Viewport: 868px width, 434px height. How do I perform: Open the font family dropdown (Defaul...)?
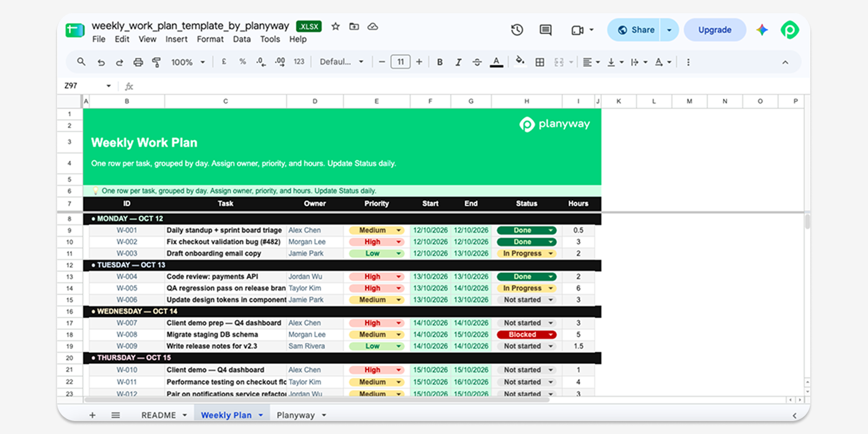tap(342, 62)
